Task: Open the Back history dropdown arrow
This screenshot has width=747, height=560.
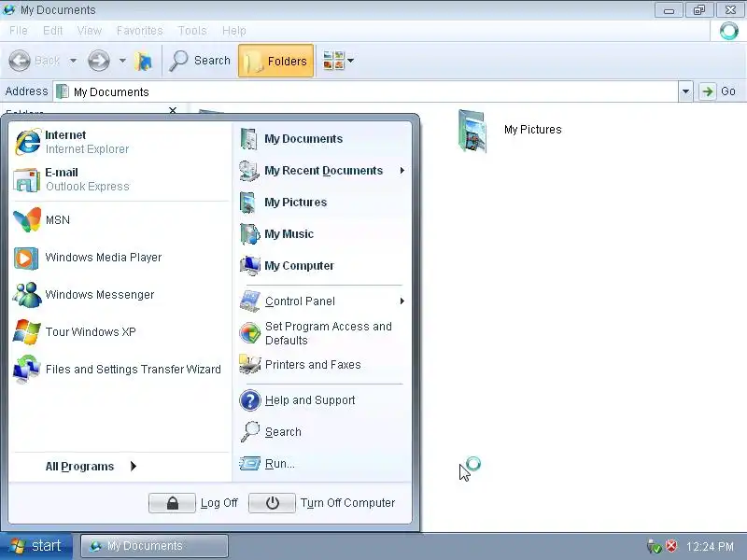Action: (x=73, y=61)
